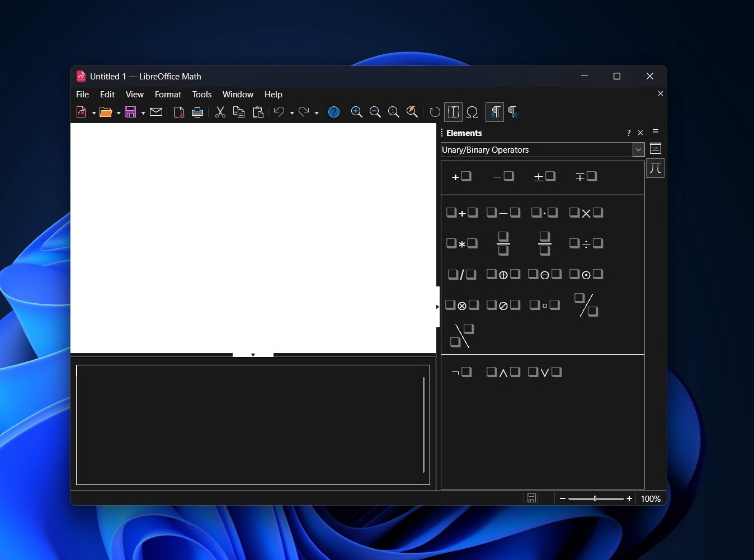Insert the logical OR element
Viewport: 754px width, 560px height.
(544, 372)
